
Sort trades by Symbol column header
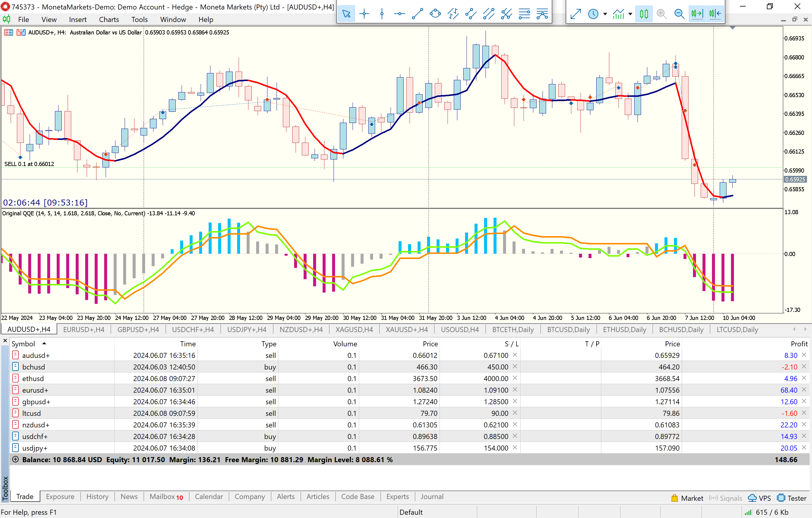(x=23, y=344)
